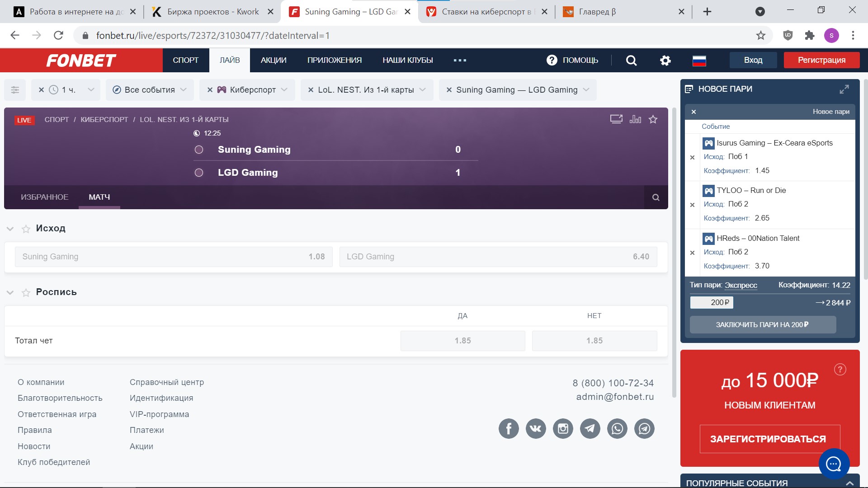The image size is (868, 488).
Task: Add match to favorites star icon
Action: click(x=653, y=119)
